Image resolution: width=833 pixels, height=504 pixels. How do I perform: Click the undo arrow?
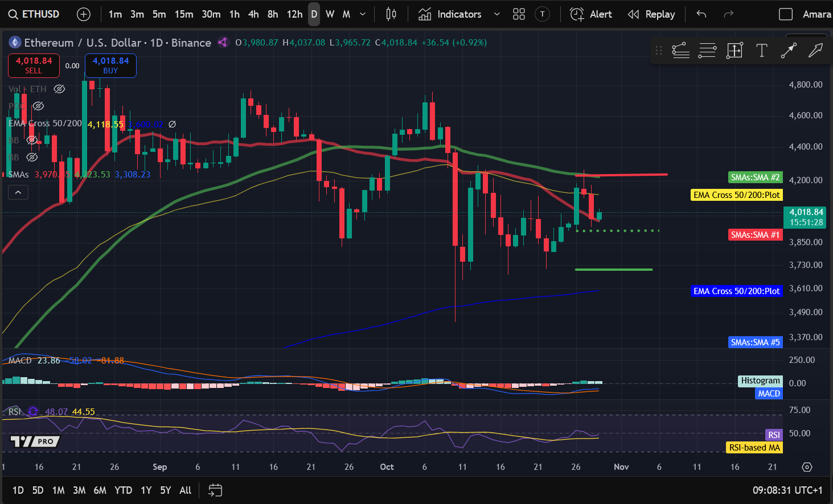click(x=701, y=14)
